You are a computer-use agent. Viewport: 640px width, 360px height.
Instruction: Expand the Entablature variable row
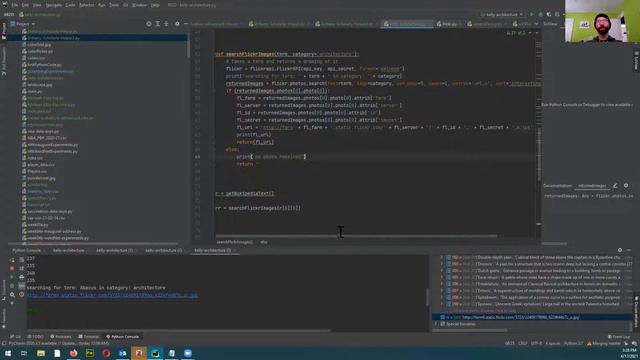[442, 284]
